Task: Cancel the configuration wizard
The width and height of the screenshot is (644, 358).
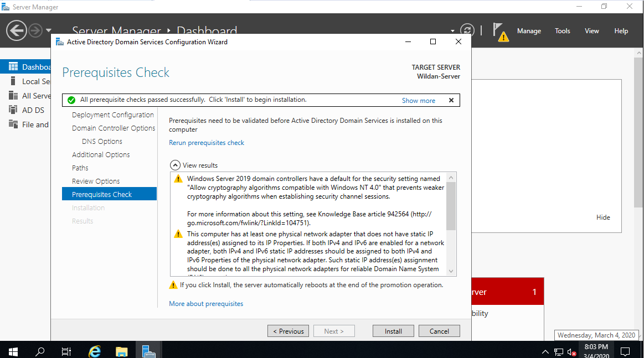Action: [439, 331]
